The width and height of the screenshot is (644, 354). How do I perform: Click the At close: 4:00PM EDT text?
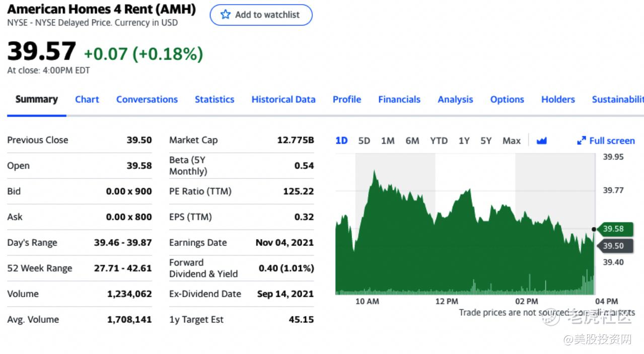pos(48,70)
